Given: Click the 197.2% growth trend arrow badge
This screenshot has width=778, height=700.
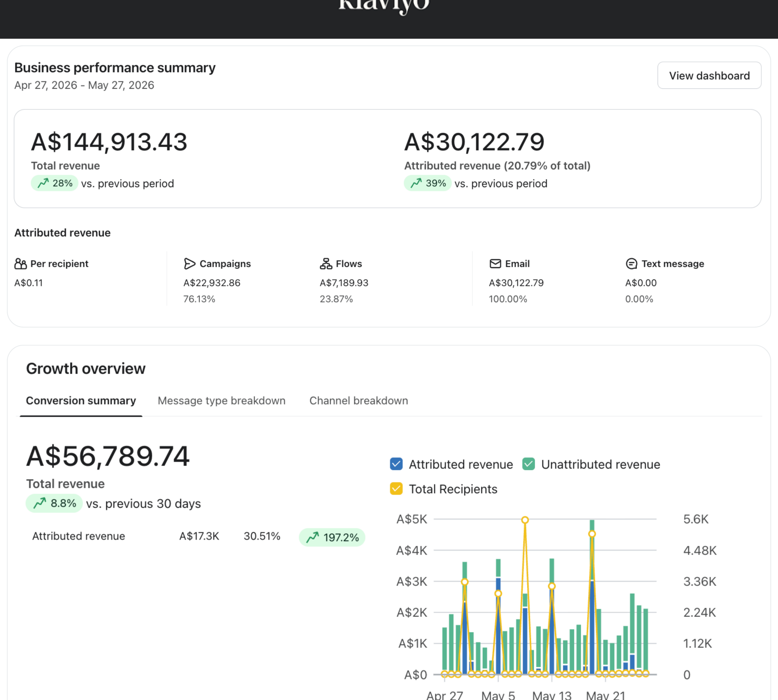Looking at the screenshot, I should click(332, 537).
